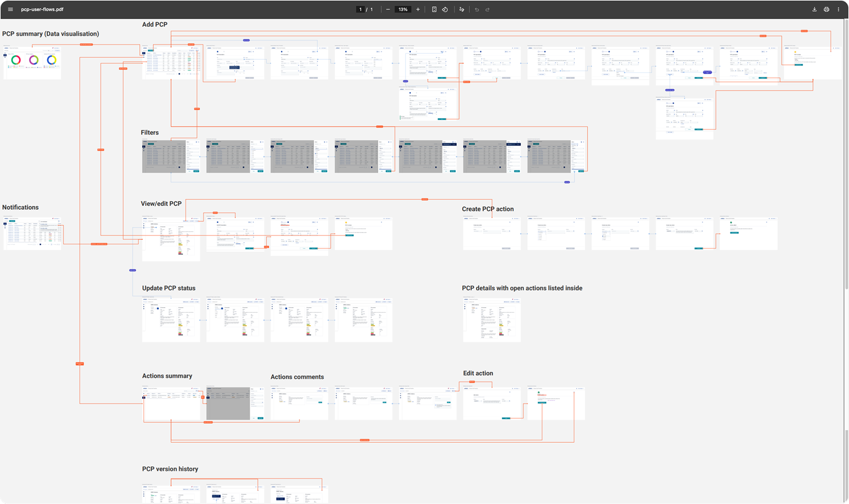Activate the draw annotation tool
Image resolution: width=849 pixels, height=504 pixels.
462,9
